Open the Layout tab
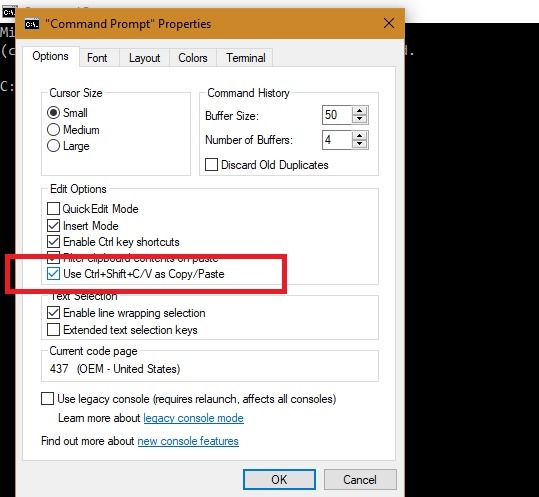This screenshot has height=497, width=539. click(x=144, y=58)
